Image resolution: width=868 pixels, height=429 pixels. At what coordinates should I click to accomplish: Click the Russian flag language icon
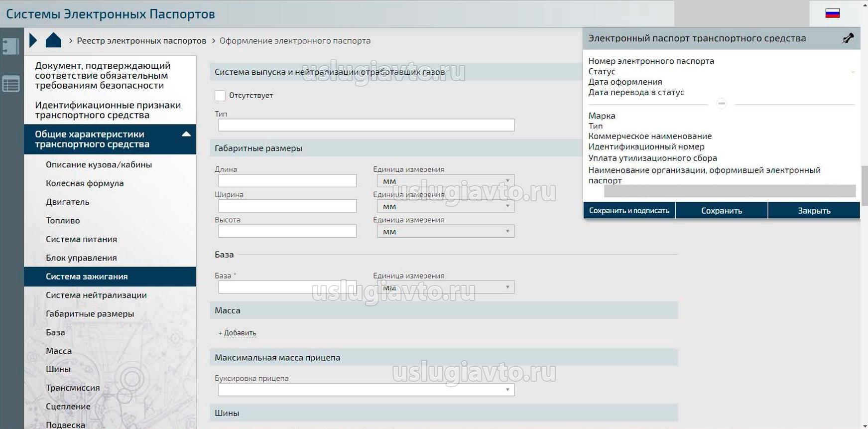point(832,13)
